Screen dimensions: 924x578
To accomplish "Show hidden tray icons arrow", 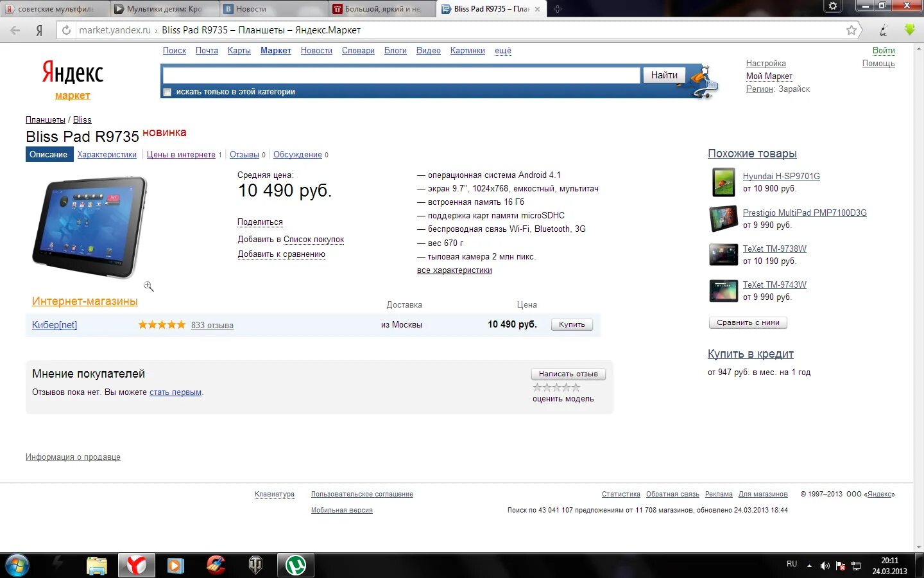I will point(809,566).
